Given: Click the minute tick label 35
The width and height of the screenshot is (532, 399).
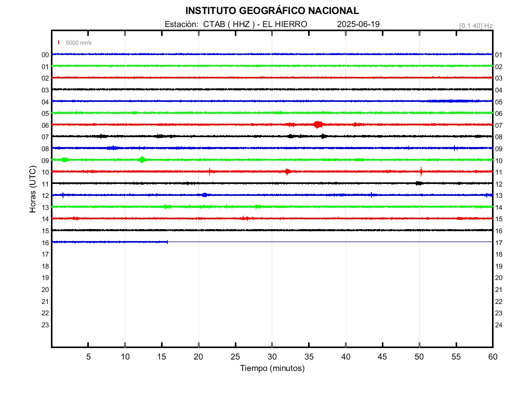Looking at the screenshot, I should [309, 357].
